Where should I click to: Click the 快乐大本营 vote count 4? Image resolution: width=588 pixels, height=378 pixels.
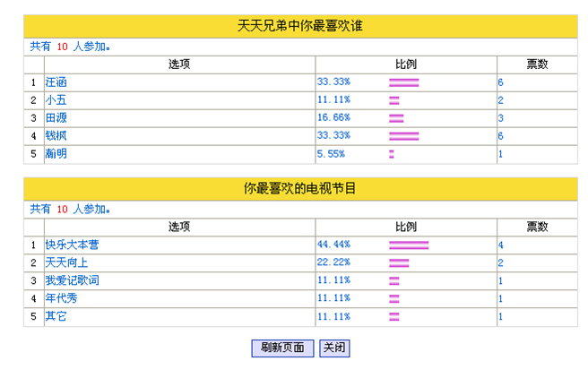[x=500, y=245]
